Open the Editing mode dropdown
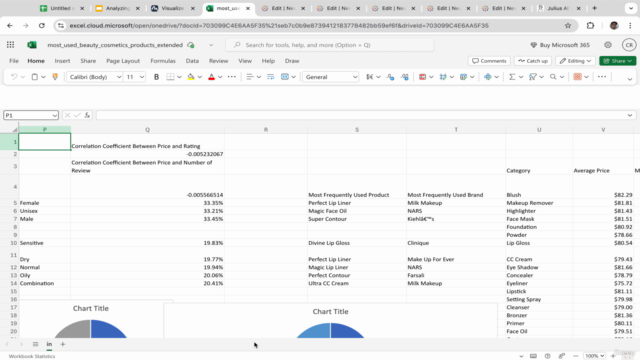 (576, 61)
